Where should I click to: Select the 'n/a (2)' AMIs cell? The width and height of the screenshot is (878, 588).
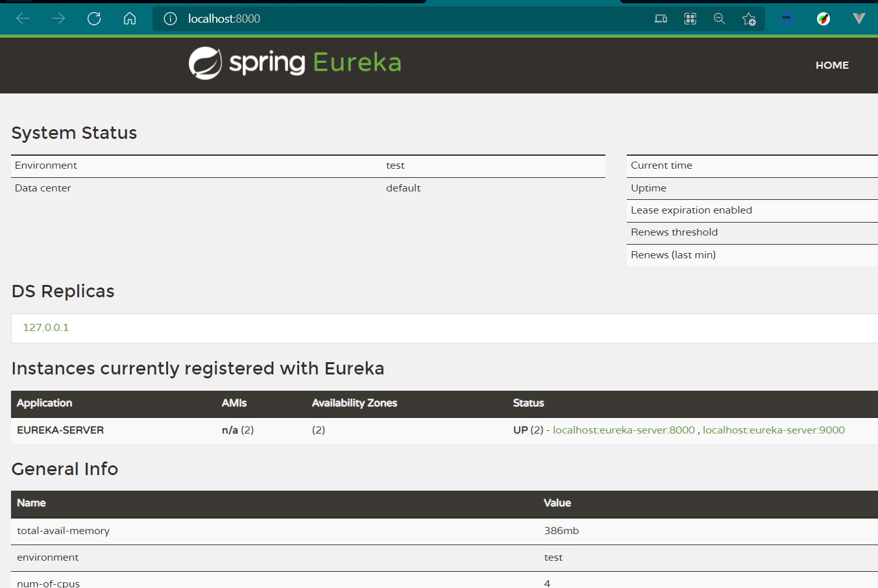pos(238,430)
